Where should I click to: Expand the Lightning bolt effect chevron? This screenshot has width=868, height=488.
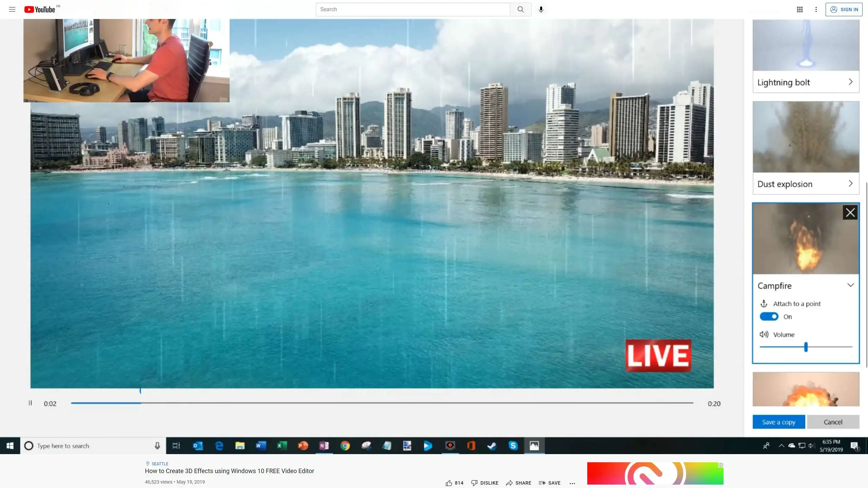pyautogui.click(x=850, y=82)
